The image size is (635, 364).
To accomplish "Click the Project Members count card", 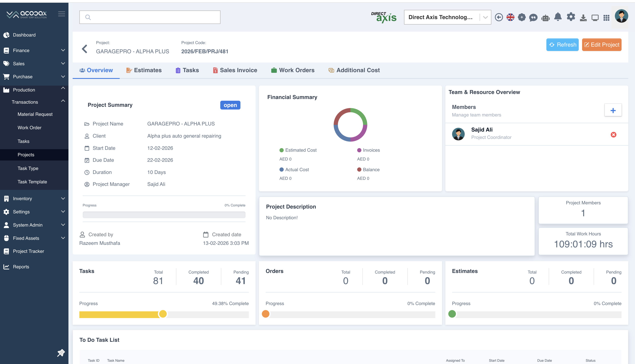I will (583, 210).
